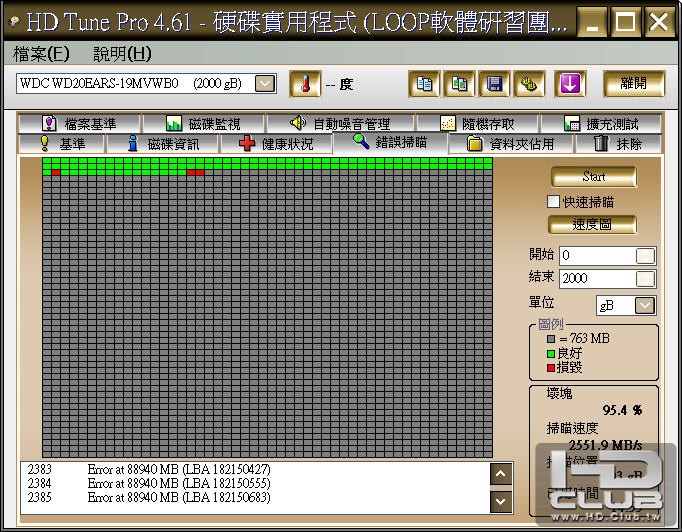Image resolution: width=682 pixels, height=532 pixels.
Task: Enable the 快速掃瞄 quick scan checkbox
Action: tap(553, 202)
